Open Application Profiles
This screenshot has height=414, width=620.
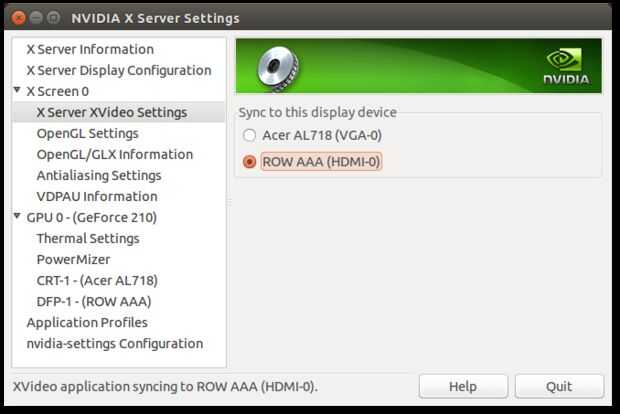tap(87, 322)
